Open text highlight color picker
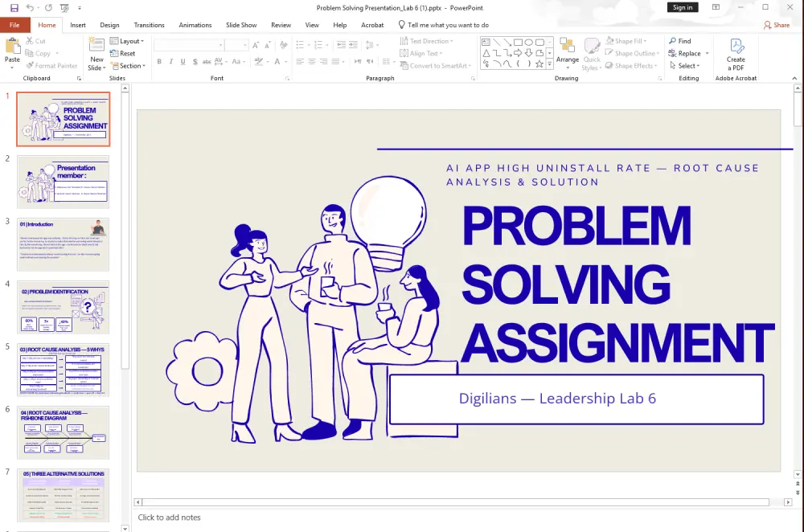 pyautogui.click(x=261, y=62)
